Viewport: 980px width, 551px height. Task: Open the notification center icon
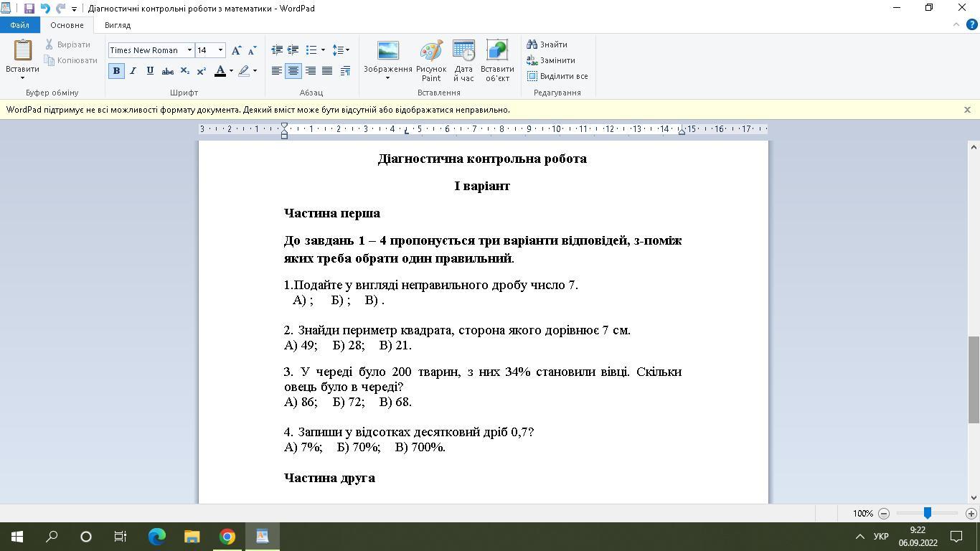(x=956, y=537)
